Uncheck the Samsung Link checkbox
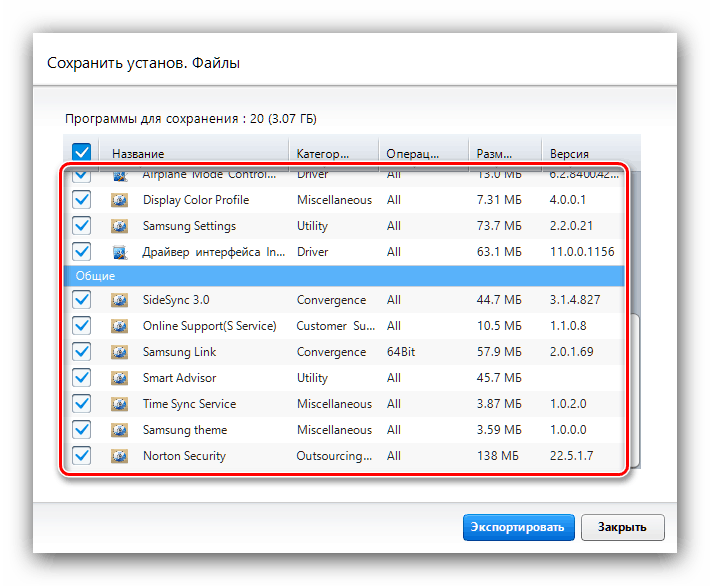 82,351
